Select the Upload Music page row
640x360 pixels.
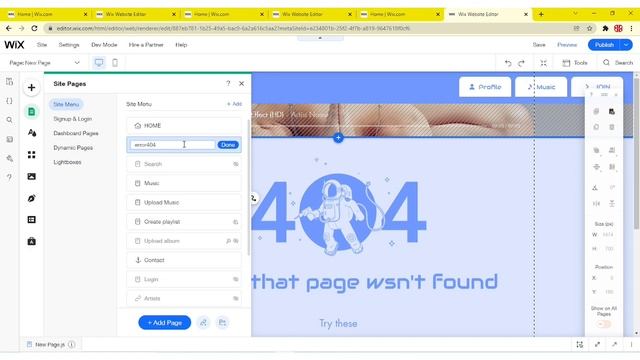click(x=184, y=202)
